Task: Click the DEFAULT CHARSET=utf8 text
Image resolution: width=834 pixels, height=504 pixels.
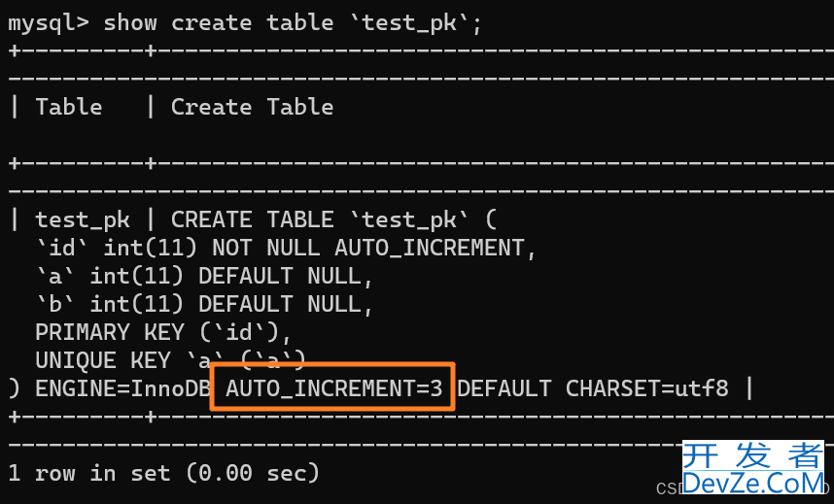Action: (593, 388)
